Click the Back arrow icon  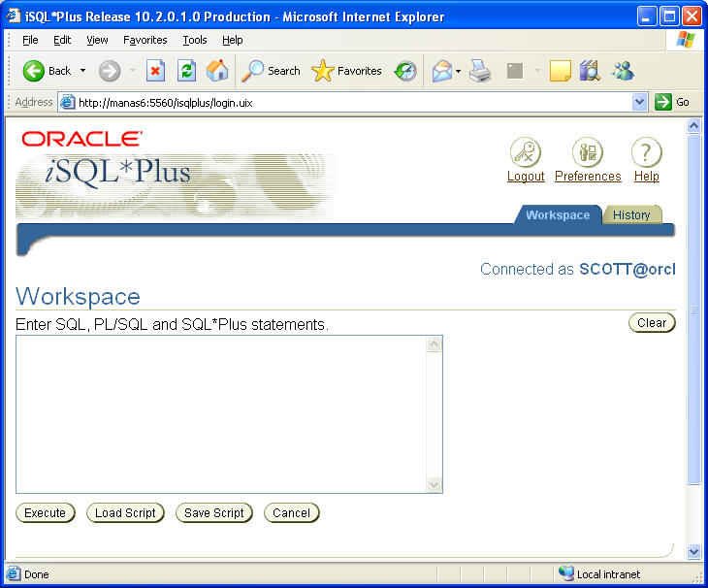(x=33, y=71)
